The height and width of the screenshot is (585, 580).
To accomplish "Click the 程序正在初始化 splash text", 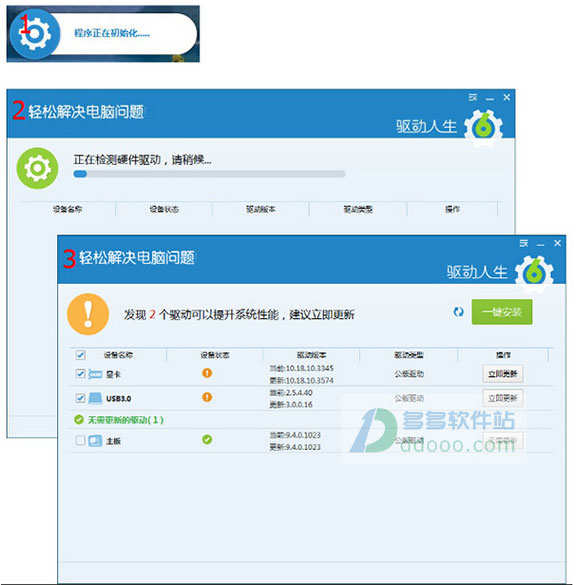I will [x=112, y=33].
